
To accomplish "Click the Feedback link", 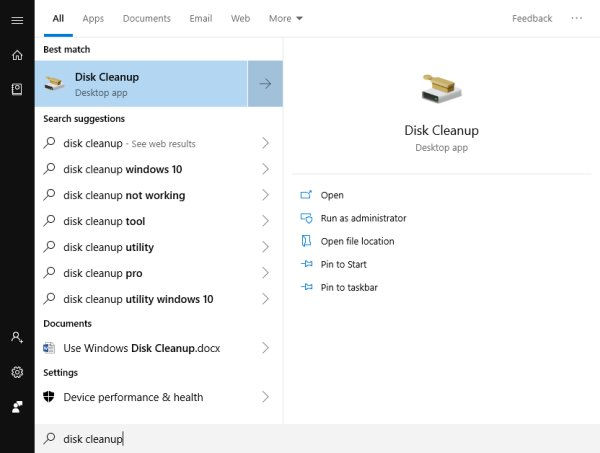I will click(x=532, y=18).
